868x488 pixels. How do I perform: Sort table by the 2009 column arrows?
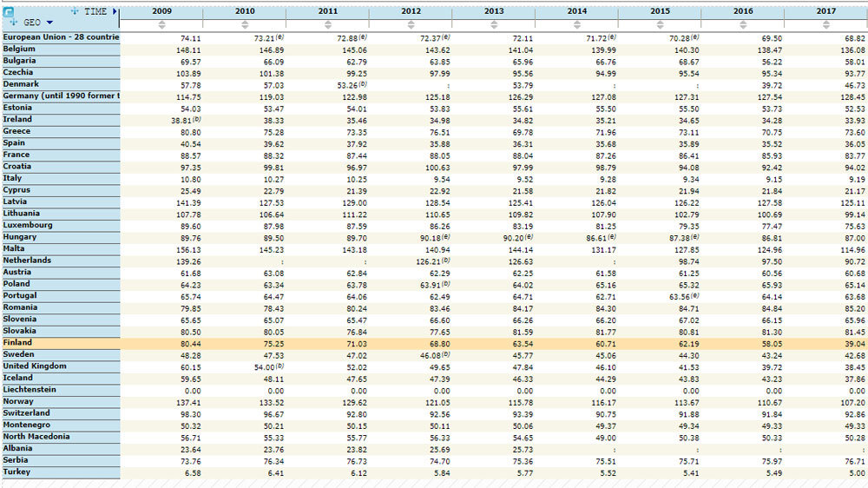tap(162, 24)
